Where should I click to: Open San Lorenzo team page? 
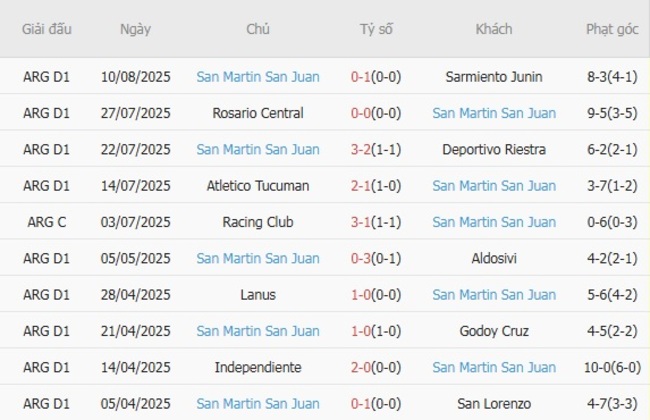[494, 403]
